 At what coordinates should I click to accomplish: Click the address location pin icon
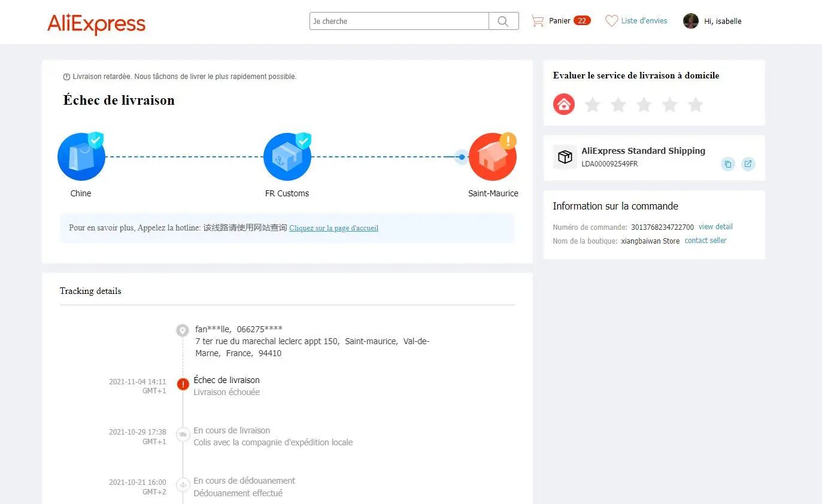click(183, 330)
